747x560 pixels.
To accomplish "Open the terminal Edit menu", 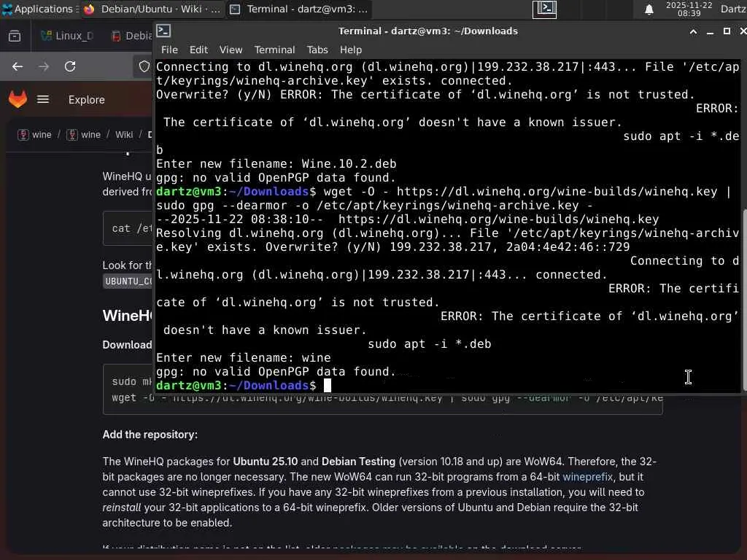I will [198, 50].
